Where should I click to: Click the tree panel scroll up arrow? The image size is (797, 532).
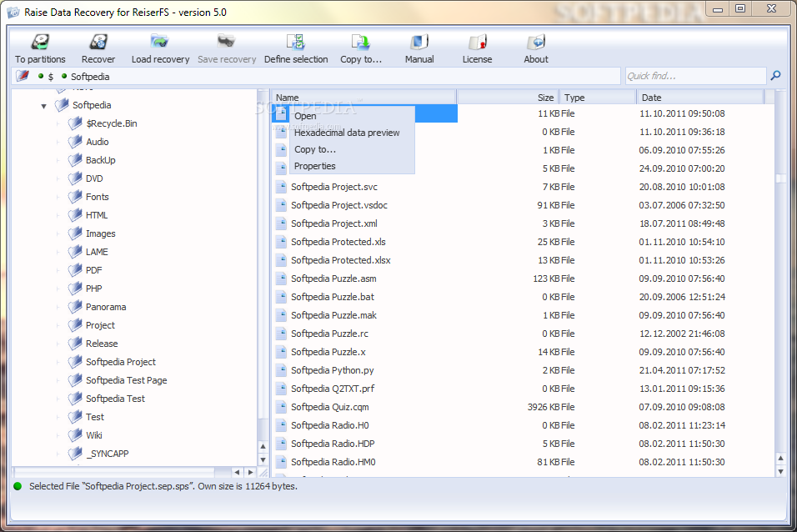(x=263, y=447)
